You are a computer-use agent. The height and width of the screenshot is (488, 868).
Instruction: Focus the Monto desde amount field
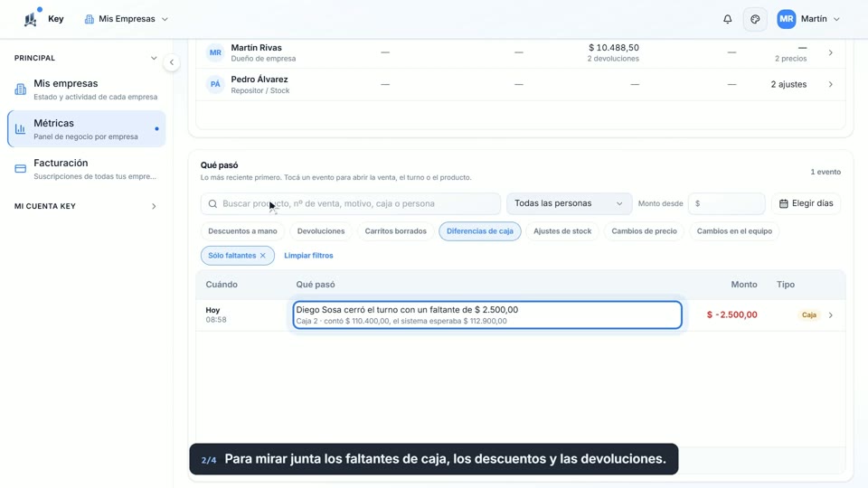coord(726,203)
